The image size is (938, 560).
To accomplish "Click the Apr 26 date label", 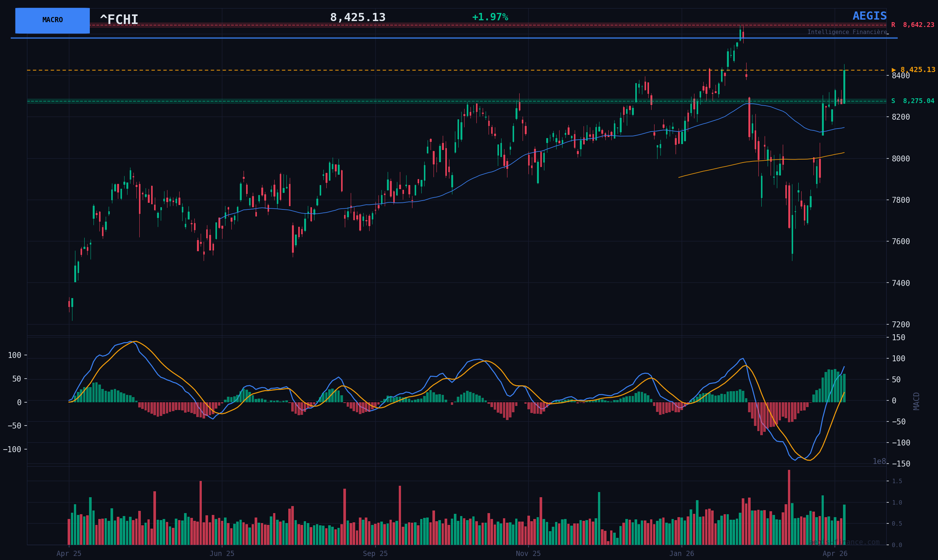I will (x=835, y=554).
